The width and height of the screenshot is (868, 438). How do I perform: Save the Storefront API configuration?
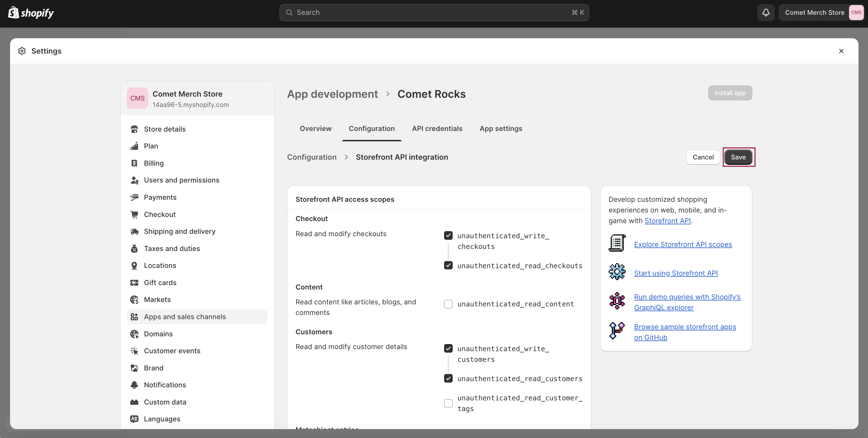738,157
